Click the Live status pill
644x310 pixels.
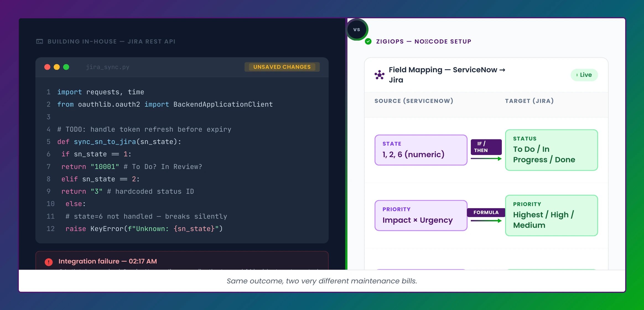(584, 75)
